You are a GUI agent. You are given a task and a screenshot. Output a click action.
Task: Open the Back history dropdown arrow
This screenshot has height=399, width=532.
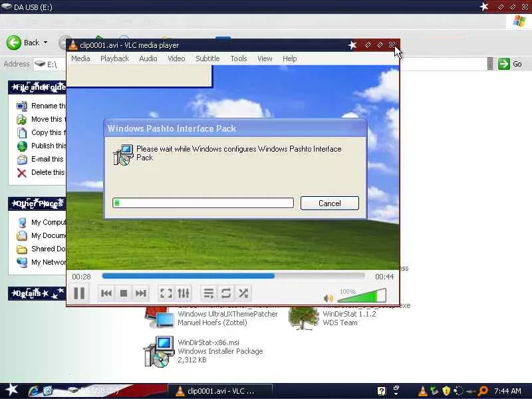(45, 43)
